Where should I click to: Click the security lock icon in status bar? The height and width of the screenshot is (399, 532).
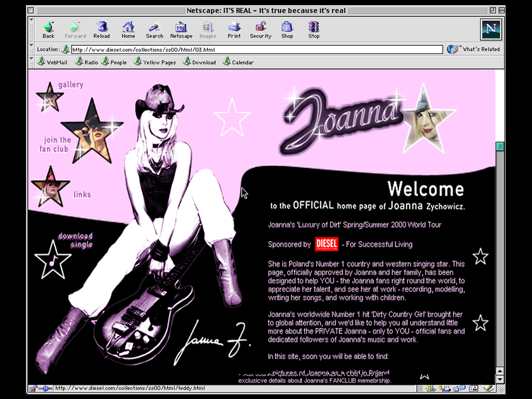(33, 389)
